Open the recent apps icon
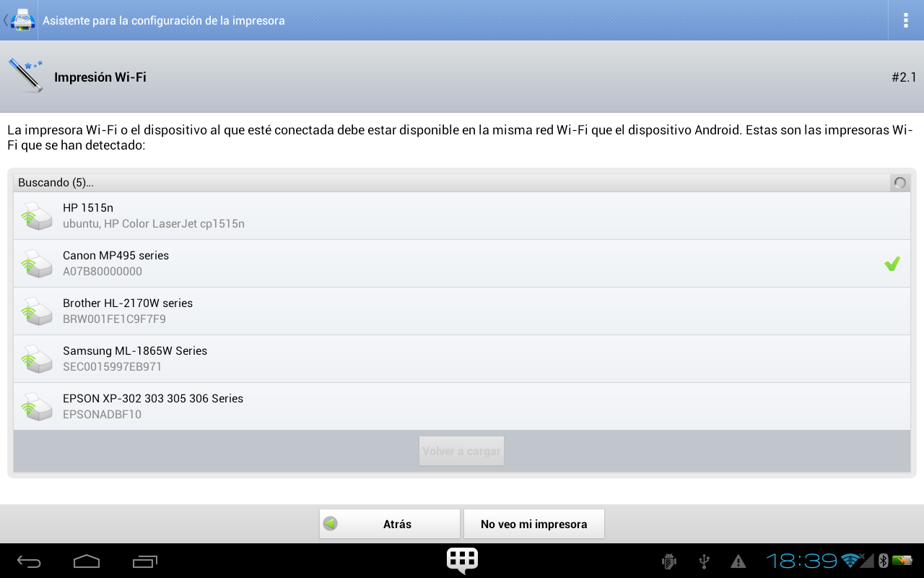This screenshot has height=578, width=924. [x=145, y=561]
